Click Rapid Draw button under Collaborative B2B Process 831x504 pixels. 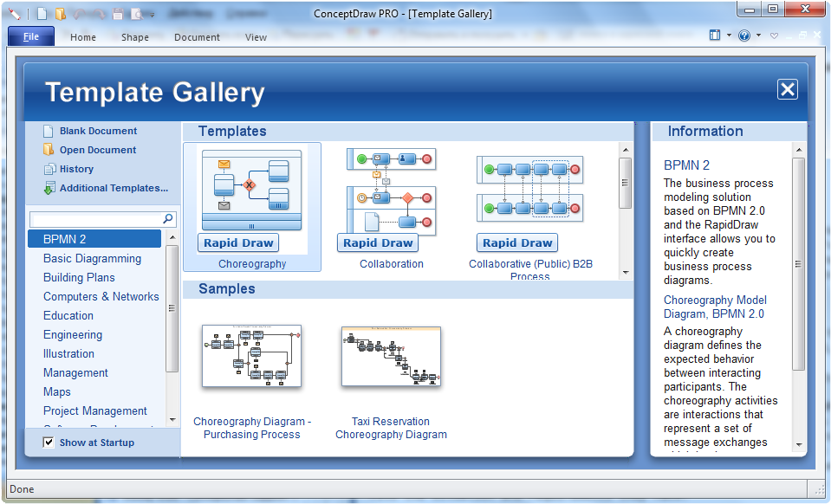pyautogui.click(x=516, y=242)
